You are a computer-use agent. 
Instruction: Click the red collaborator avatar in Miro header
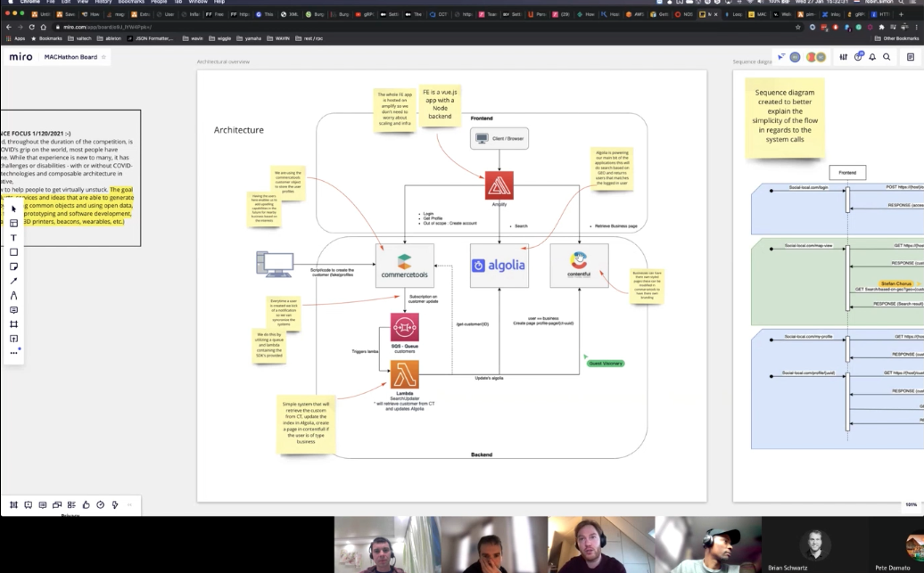click(812, 57)
